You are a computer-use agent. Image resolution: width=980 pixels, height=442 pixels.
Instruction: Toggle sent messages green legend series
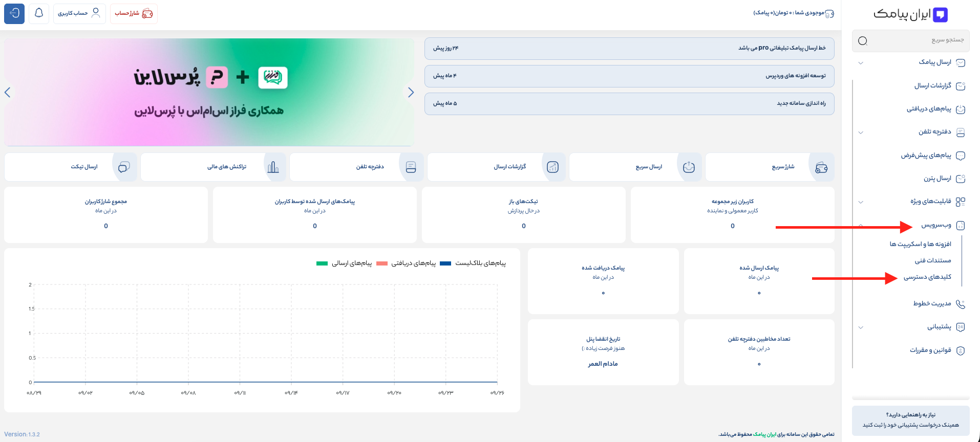(x=322, y=263)
